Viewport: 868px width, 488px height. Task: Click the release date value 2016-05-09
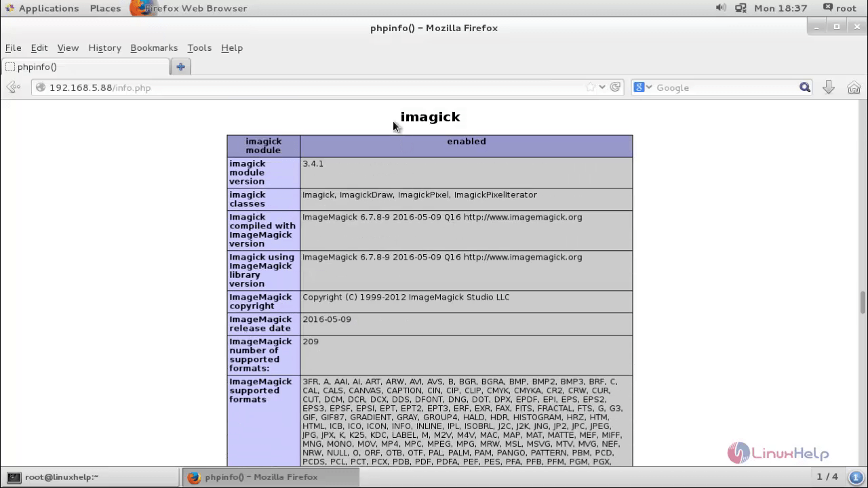point(327,319)
